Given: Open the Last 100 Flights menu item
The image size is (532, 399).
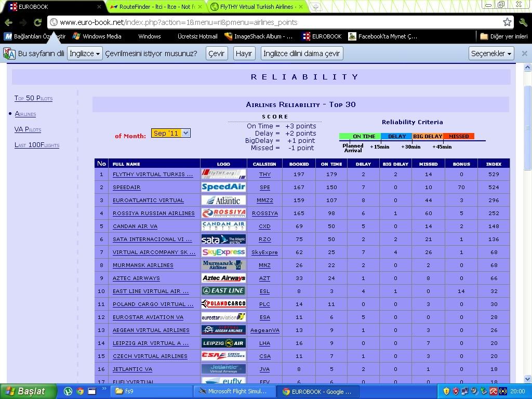Looking at the screenshot, I should pyautogui.click(x=37, y=145).
